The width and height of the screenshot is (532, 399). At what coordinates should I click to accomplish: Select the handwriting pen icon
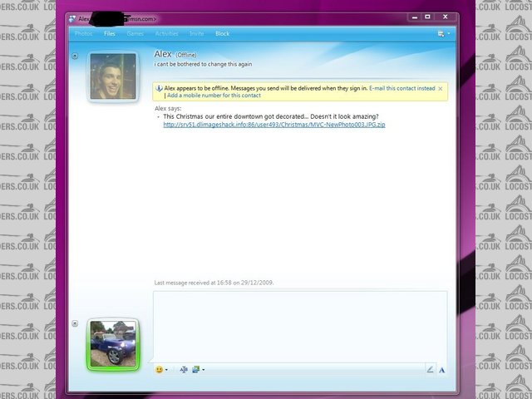[x=430, y=369]
